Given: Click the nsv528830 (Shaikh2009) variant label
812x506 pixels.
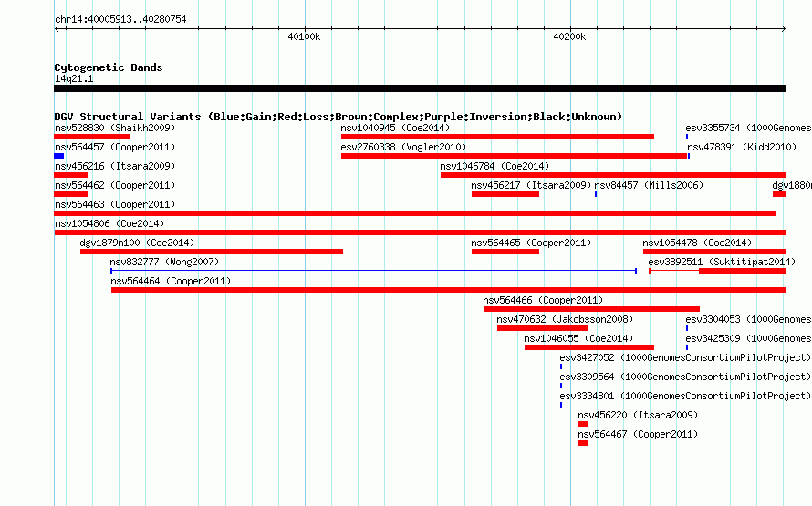Looking at the screenshot, I should pyautogui.click(x=115, y=128).
